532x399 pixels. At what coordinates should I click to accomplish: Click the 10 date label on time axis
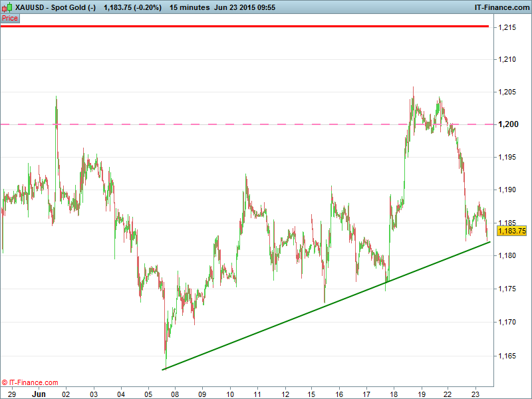(x=229, y=393)
